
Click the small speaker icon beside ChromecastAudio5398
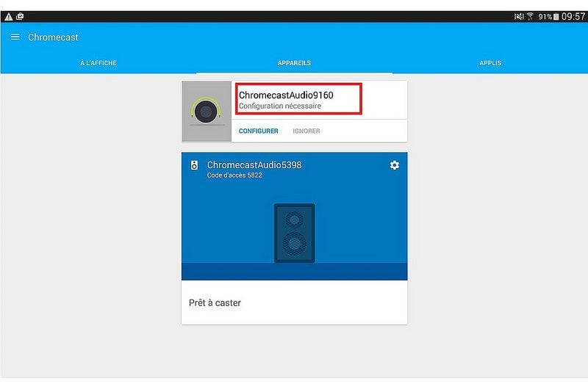[x=194, y=165]
